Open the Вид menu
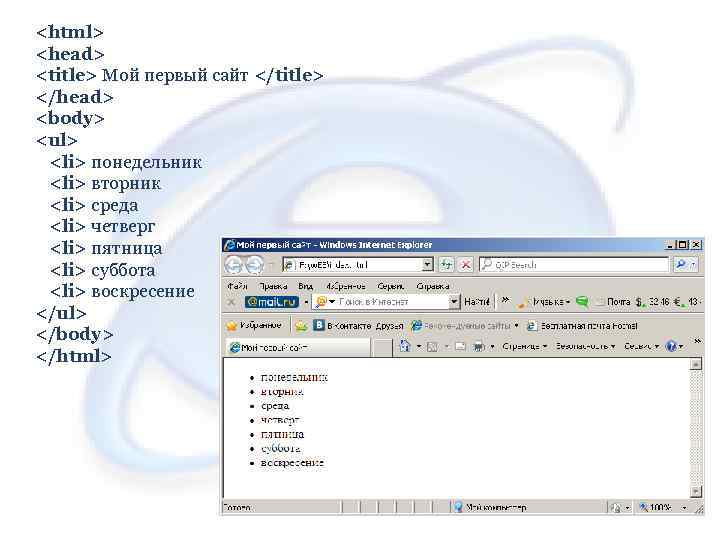720x540 pixels. click(x=305, y=286)
